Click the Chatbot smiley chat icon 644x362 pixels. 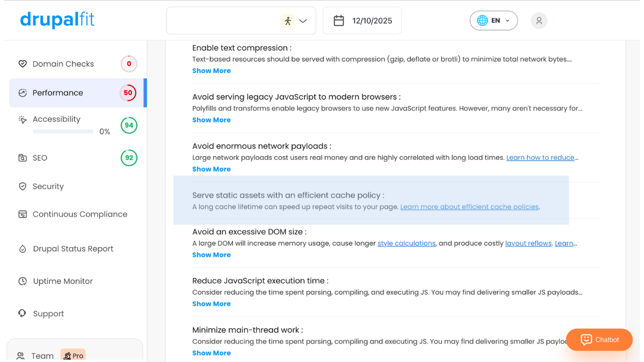pyautogui.click(x=586, y=340)
